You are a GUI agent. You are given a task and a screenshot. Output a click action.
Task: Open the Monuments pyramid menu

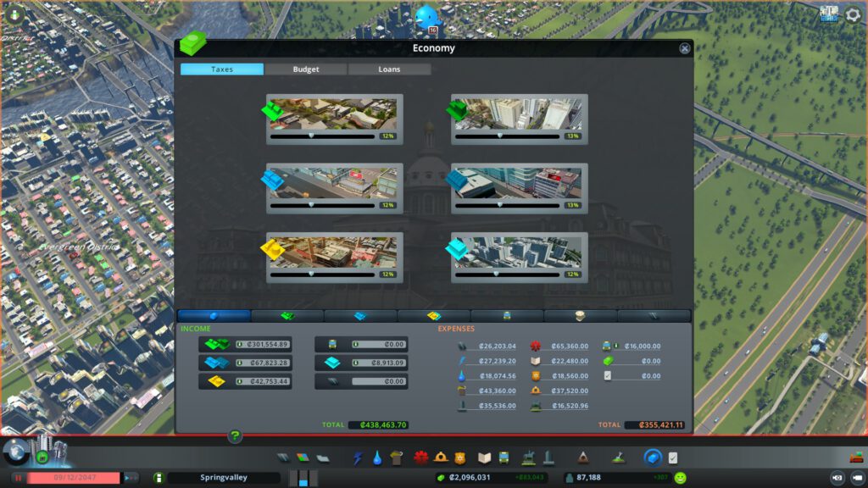coord(582,457)
